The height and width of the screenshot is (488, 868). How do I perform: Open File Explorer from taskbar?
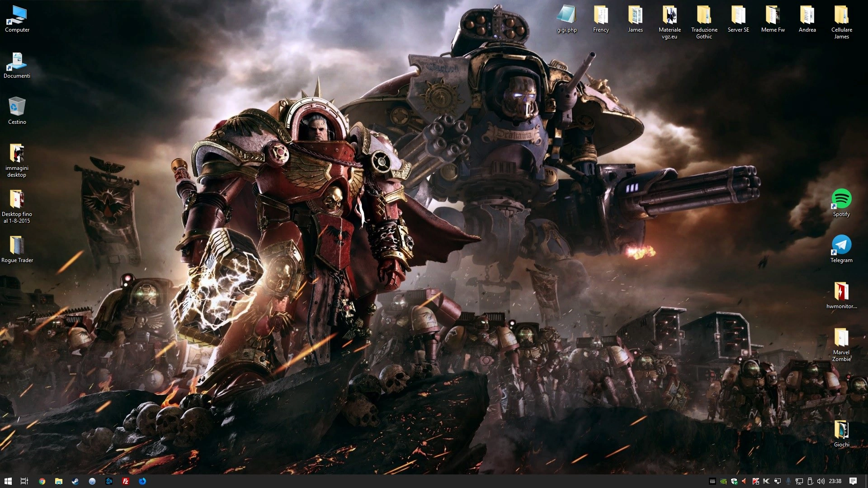(x=59, y=481)
